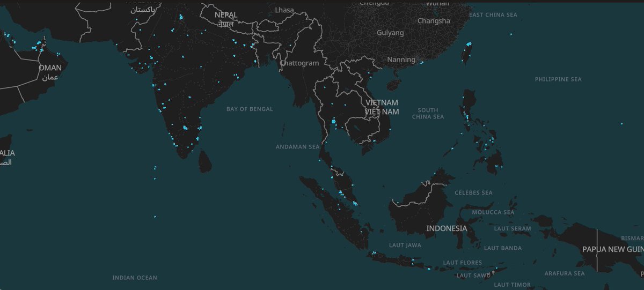Select the LAUT BANDA label
Image resolution: width=644 pixels, height=290 pixels.
tap(503, 248)
